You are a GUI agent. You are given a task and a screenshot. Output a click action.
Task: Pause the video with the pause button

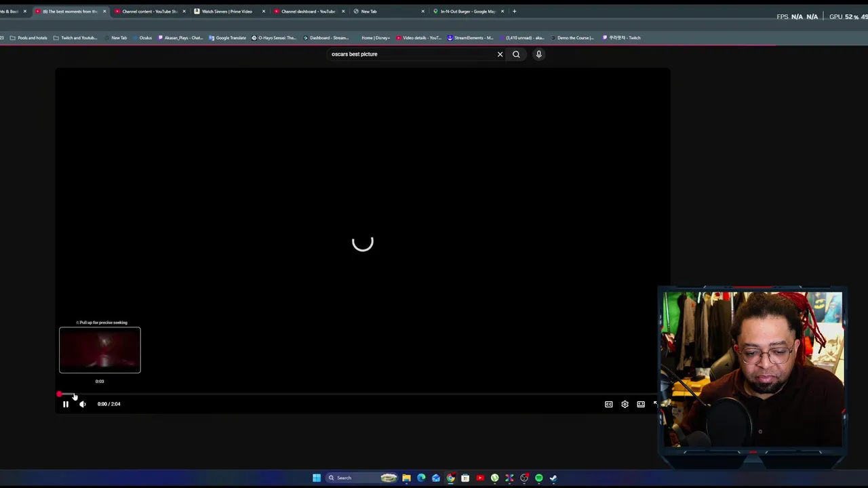(x=66, y=404)
